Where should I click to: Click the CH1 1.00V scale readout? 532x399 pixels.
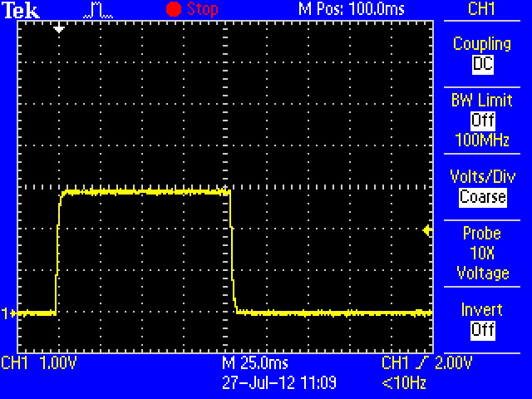pos(39,363)
